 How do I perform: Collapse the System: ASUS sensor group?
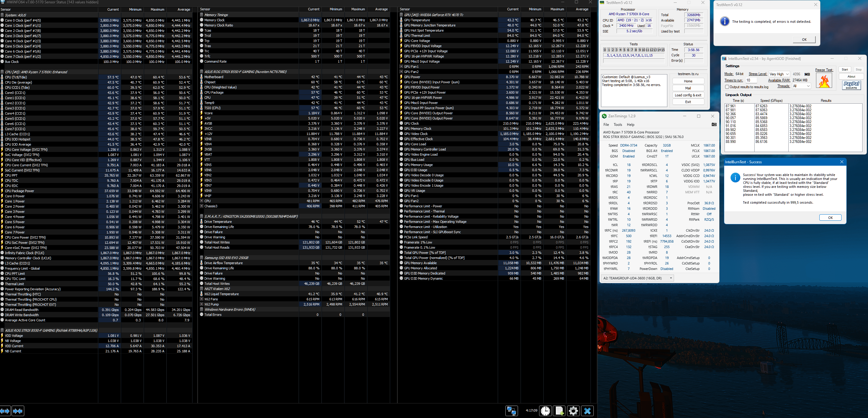pyautogui.click(x=2, y=15)
